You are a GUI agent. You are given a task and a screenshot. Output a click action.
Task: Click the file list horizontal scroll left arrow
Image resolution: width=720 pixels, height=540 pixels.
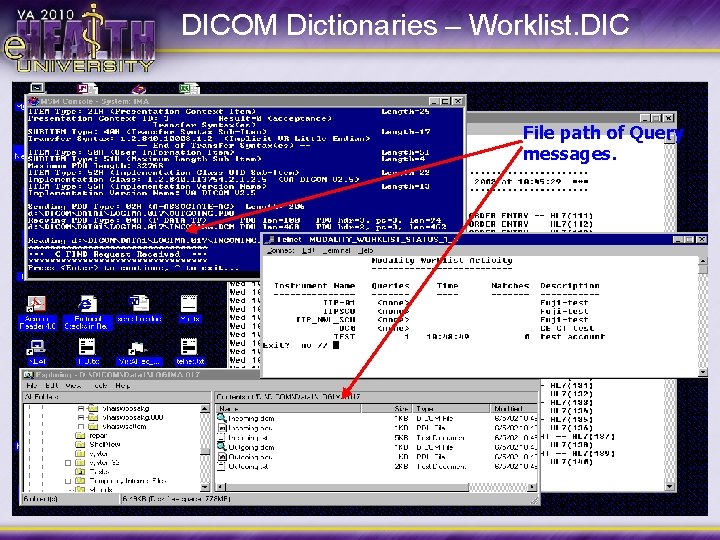pyautogui.click(x=220, y=487)
